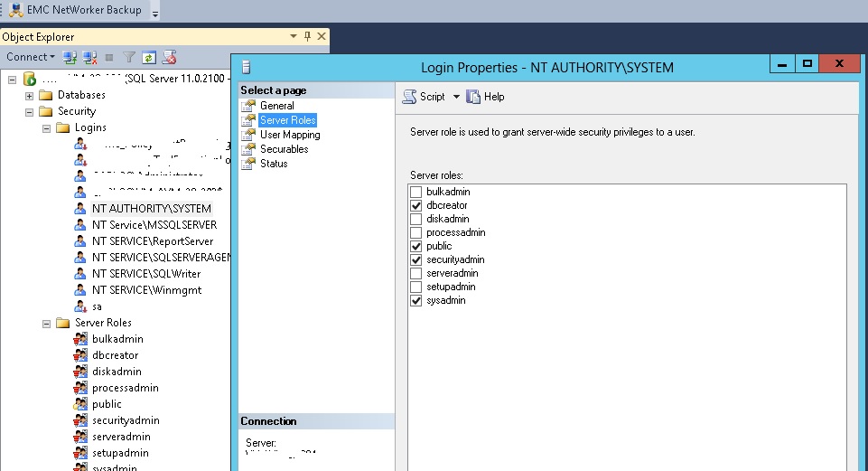
Task: Click the dbcreator role icon in tree
Action: (80, 355)
